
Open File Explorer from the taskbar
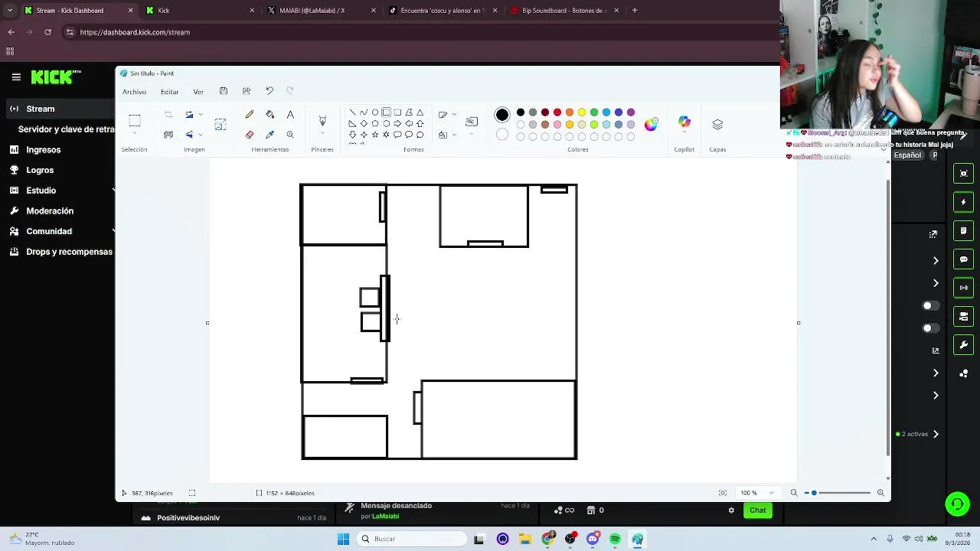(524, 539)
